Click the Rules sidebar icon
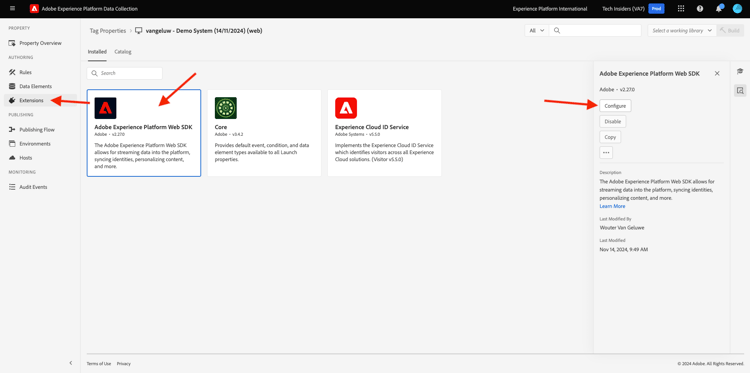This screenshot has height=373, width=750. point(12,72)
